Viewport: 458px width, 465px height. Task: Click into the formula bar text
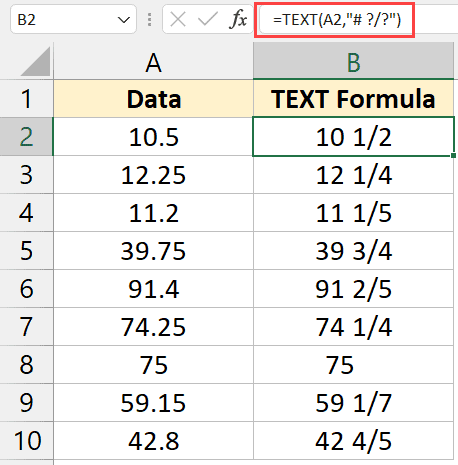(x=337, y=20)
